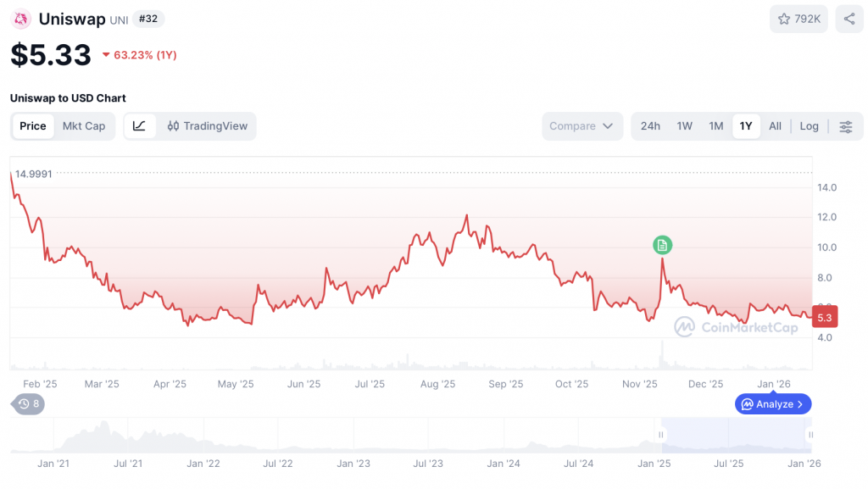
Task: Choose the 1M time range
Action: pos(716,126)
